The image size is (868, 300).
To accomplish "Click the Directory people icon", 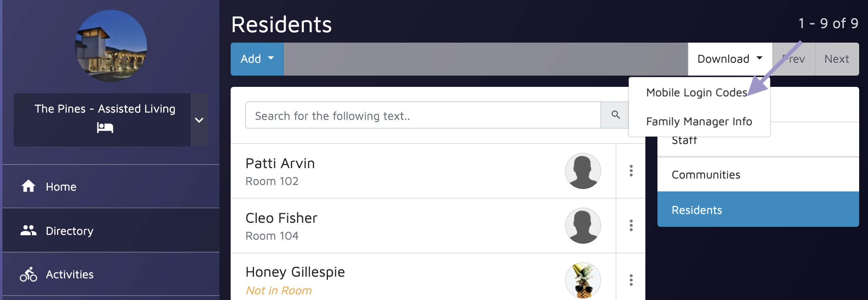I will click(x=28, y=230).
